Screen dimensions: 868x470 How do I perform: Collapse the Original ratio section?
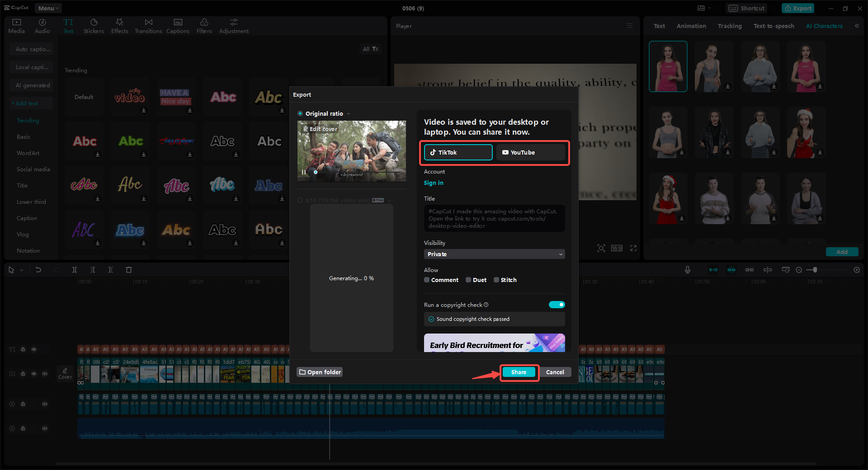click(x=348, y=113)
